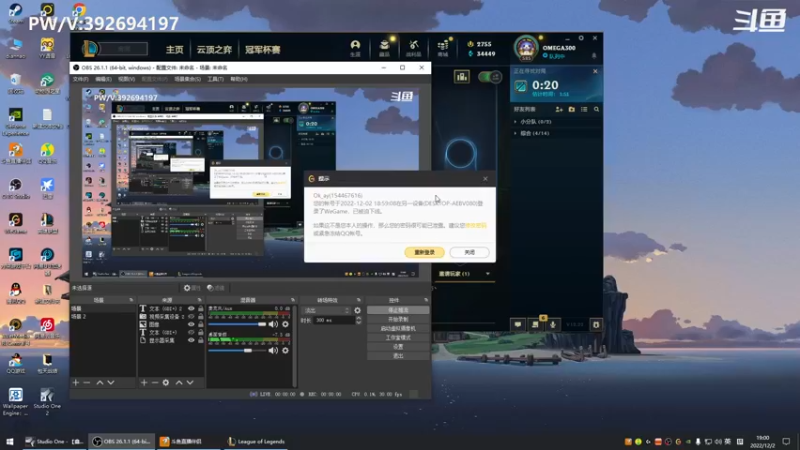Switch to Studio One taskbar item
The height and width of the screenshot is (450, 800).
point(54,442)
